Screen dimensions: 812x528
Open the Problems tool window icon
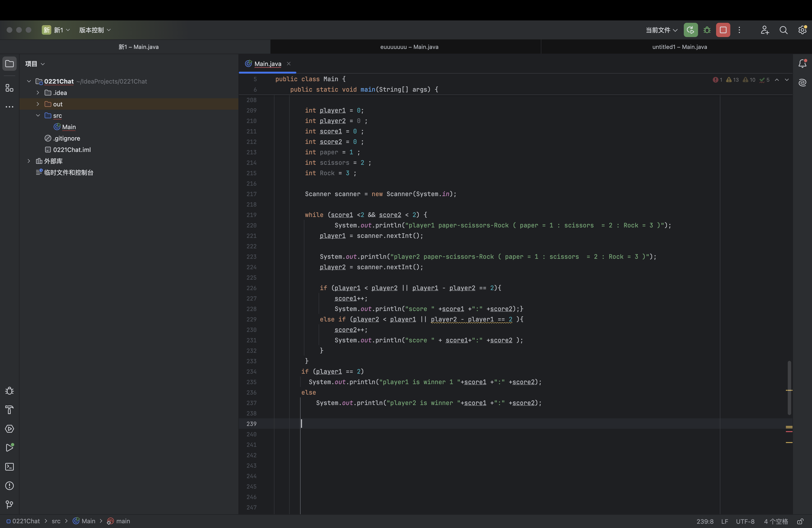click(x=9, y=486)
